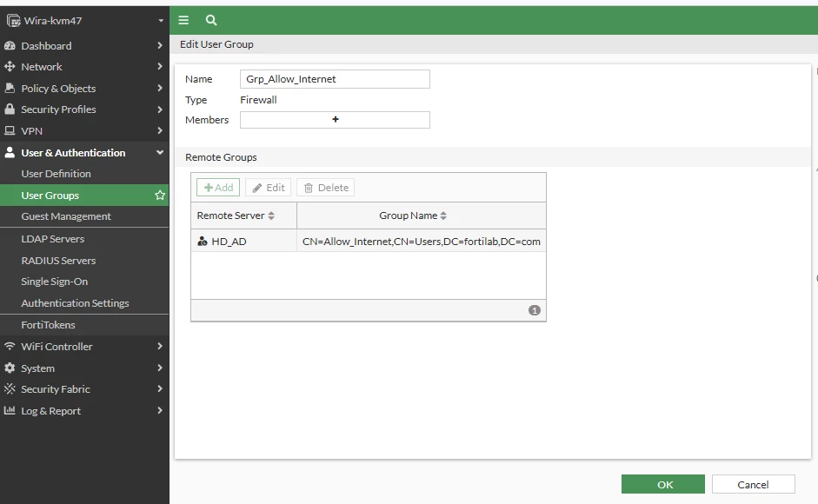
Task: Expand the Security Fabric chevron
Action: tap(160, 388)
